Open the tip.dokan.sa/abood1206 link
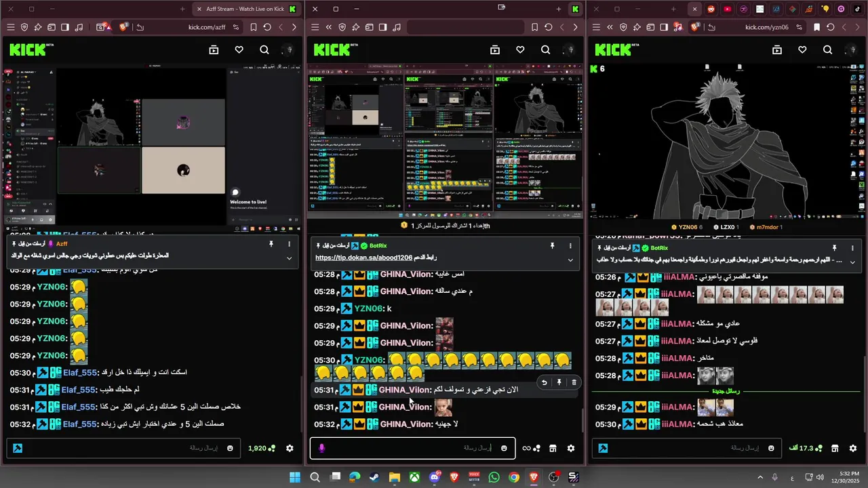Screen dimensions: 868x488 click(x=363, y=258)
